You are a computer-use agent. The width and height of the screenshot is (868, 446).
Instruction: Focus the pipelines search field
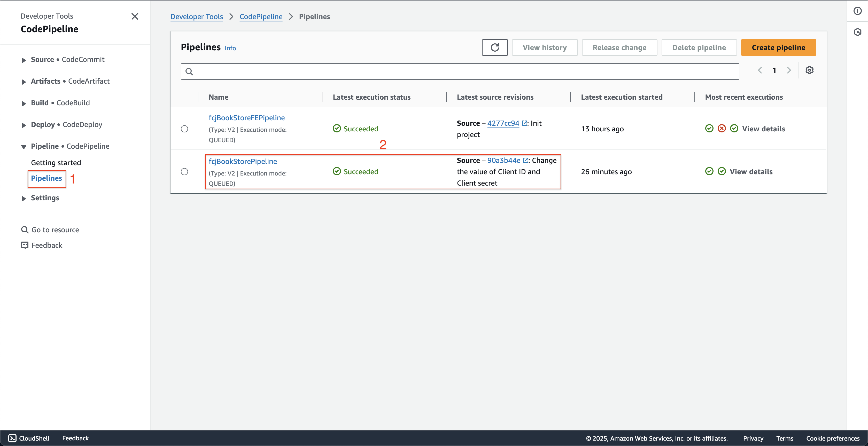click(x=460, y=71)
